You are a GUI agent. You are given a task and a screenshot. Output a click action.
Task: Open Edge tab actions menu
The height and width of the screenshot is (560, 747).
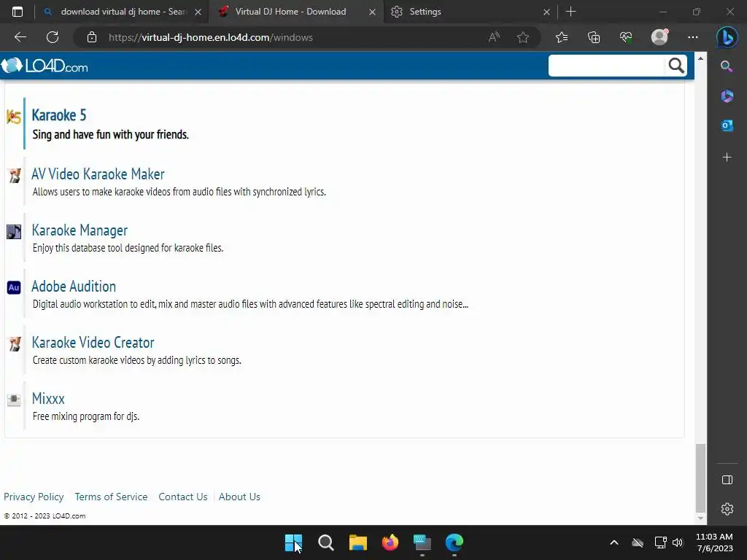pyautogui.click(x=18, y=12)
